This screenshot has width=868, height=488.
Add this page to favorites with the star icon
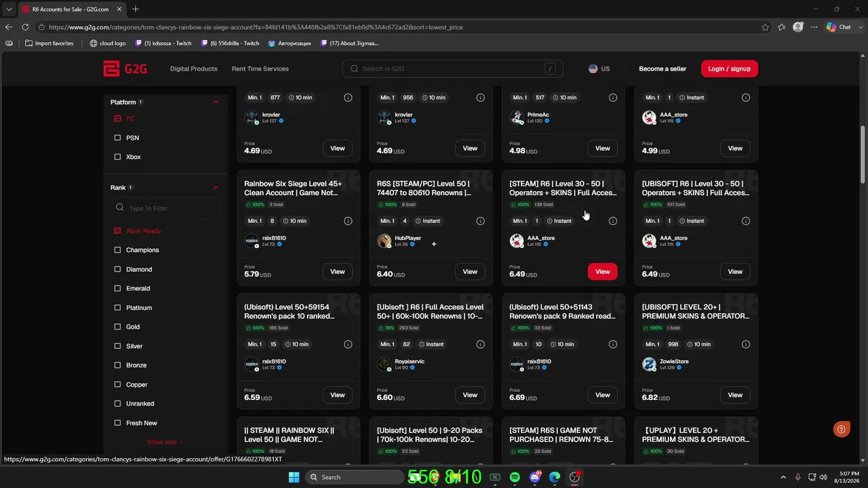pyautogui.click(x=766, y=27)
